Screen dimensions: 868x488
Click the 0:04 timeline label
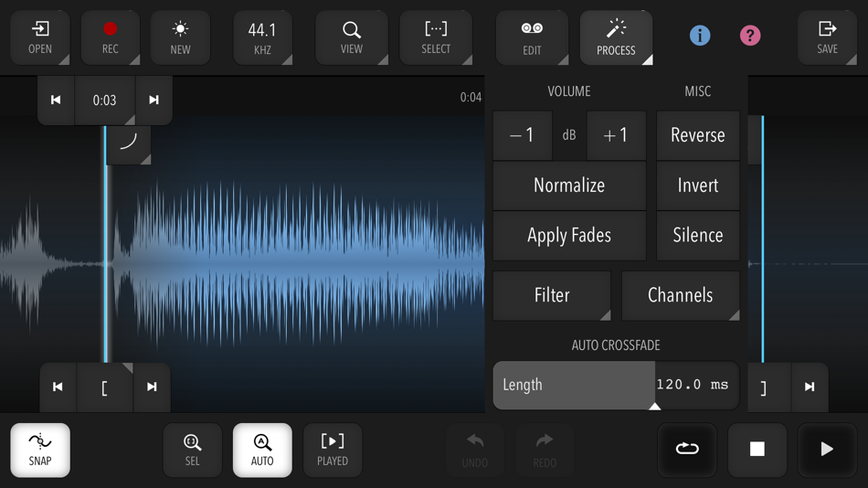(x=471, y=98)
